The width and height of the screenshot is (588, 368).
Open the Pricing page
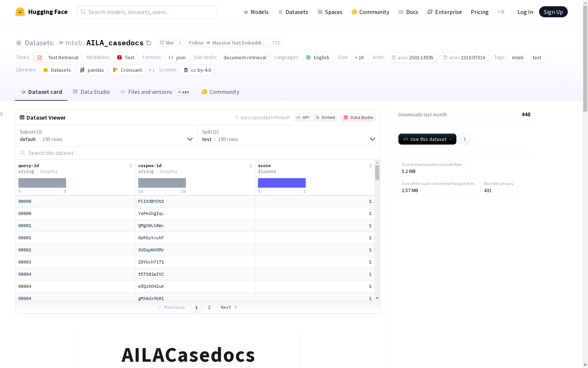[x=480, y=12]
